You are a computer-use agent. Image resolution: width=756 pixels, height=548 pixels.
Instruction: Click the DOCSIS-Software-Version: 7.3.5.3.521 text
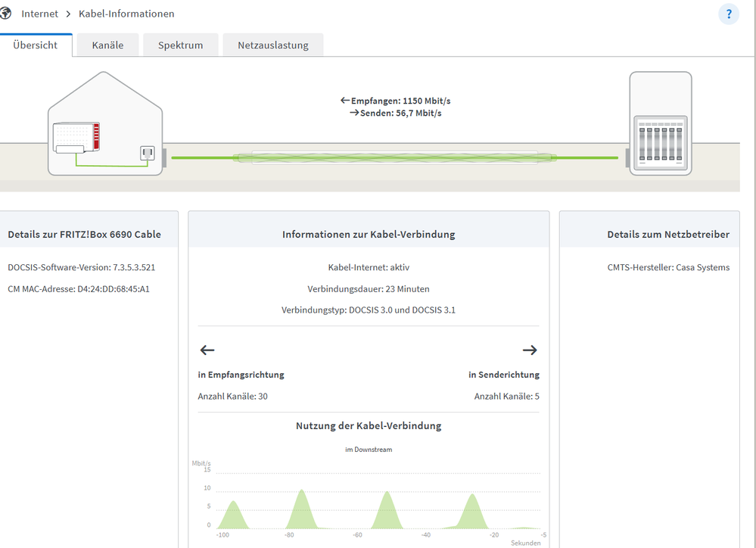tap(82, 267)
